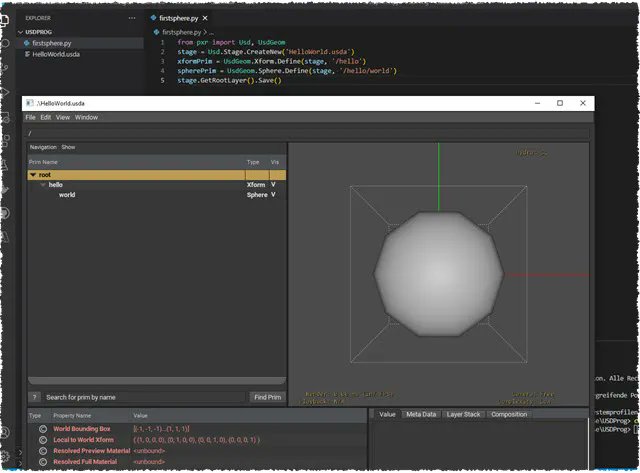Open the Navigation menu in prim browser
This screenshot has height=473, width=640.
[x=43, y=147]
